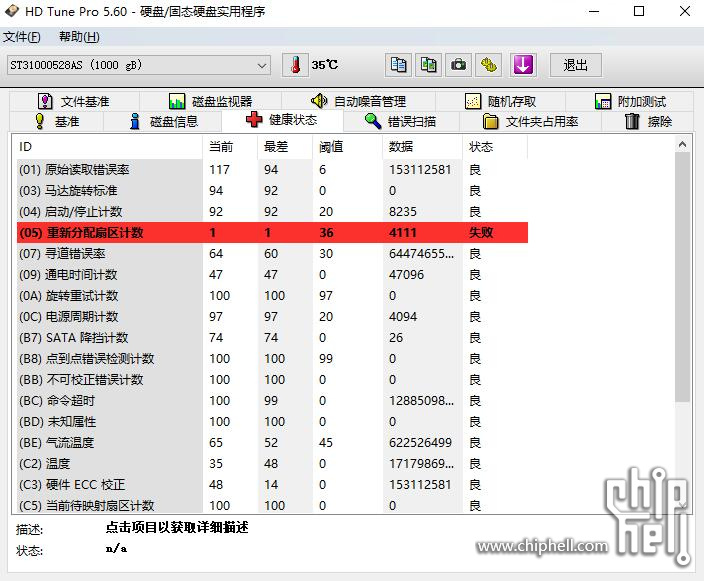Click the 失败 status cell
This screenshot has width=704, height=581.
pyautogui.click(x=481, y=233)
